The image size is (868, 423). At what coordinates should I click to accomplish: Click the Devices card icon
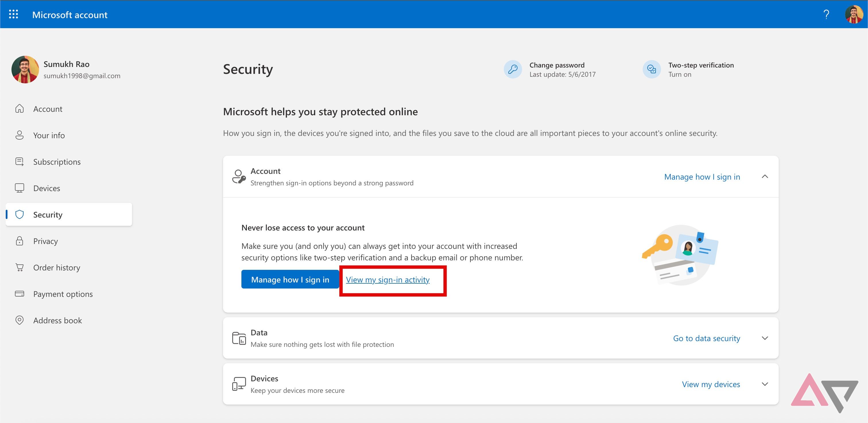[239, 384]
